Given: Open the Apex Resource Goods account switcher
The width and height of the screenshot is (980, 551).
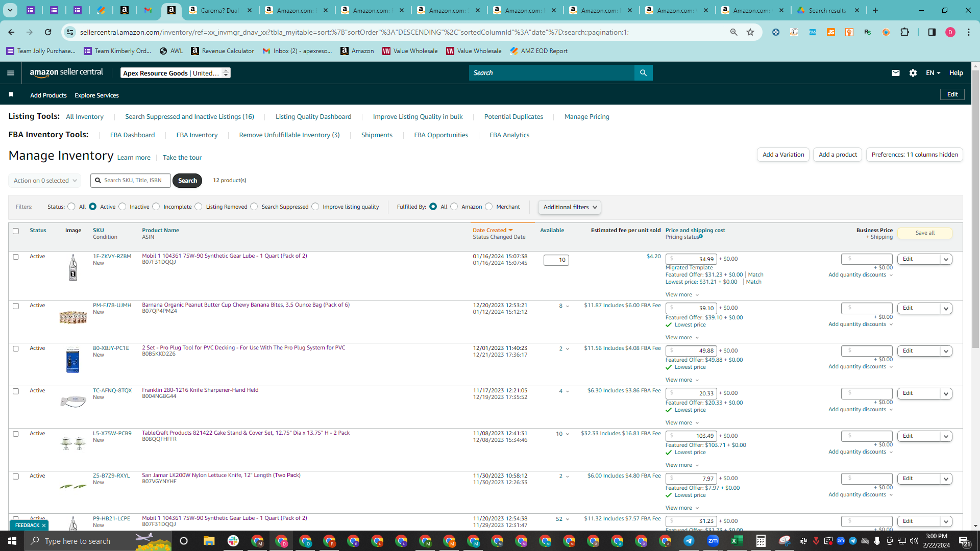Looking at the screenshot, I should coord(176,73).
